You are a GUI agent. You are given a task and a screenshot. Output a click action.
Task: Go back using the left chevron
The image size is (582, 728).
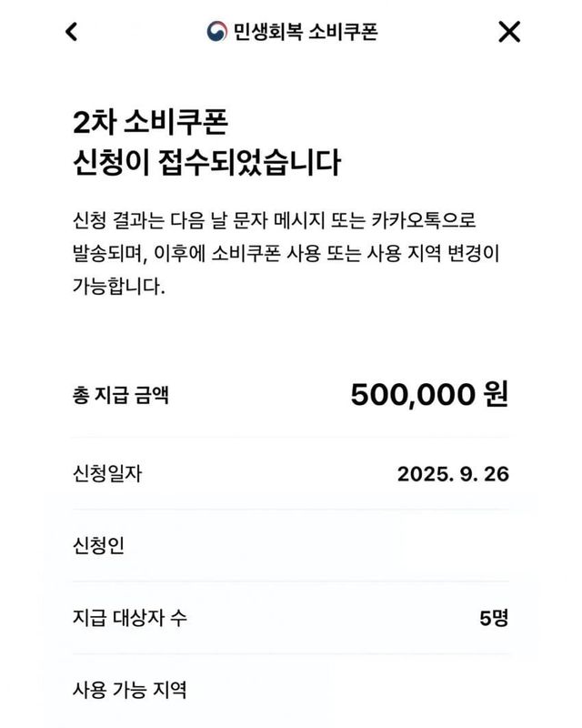(x=72, y=32)
